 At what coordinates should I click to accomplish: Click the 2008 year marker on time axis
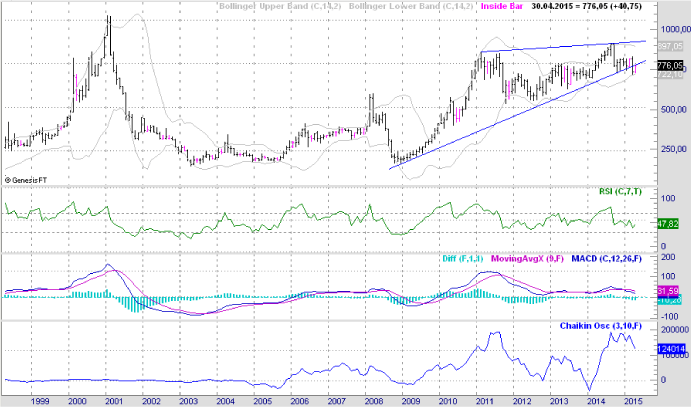click(x=371, y=400)
